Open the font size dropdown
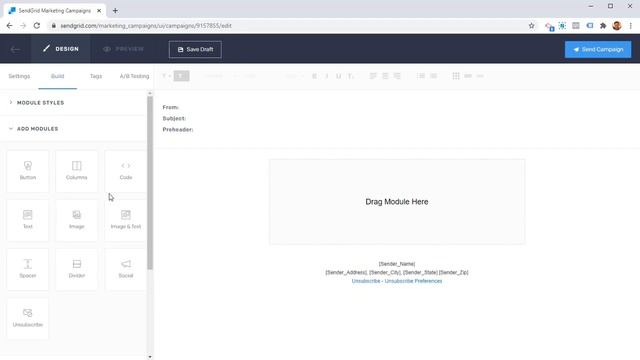Viewport: 640px width, 360px height. tap(295, 76)
